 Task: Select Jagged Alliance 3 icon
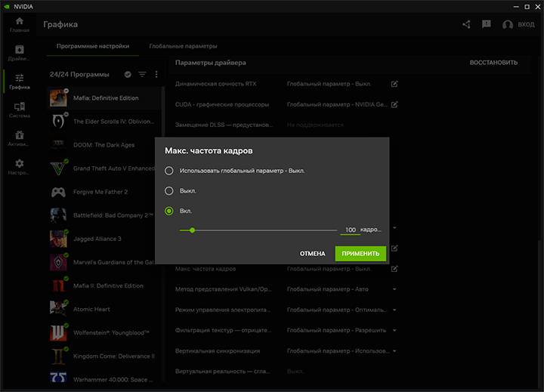[x=58, y=239]
